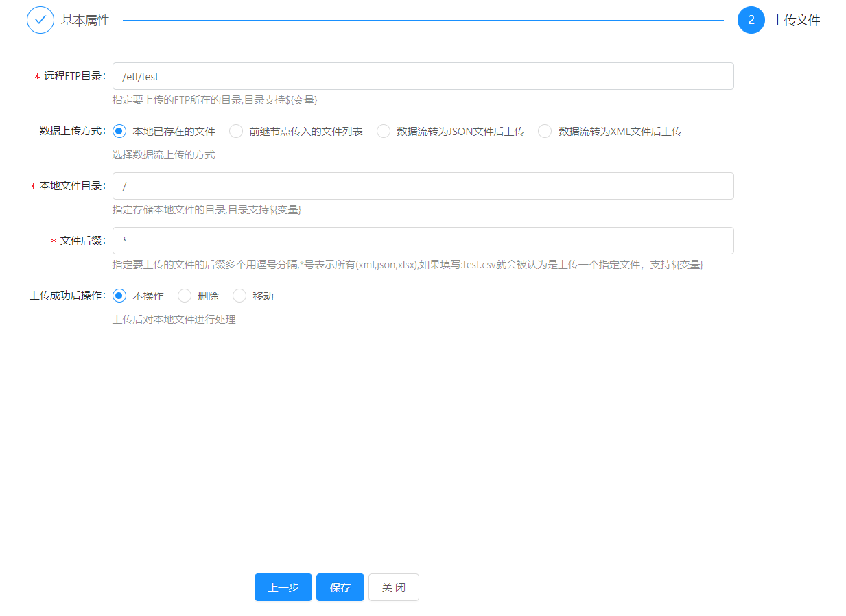Click the 远程FTP目录 input containing /etl/test

[423, 76]
